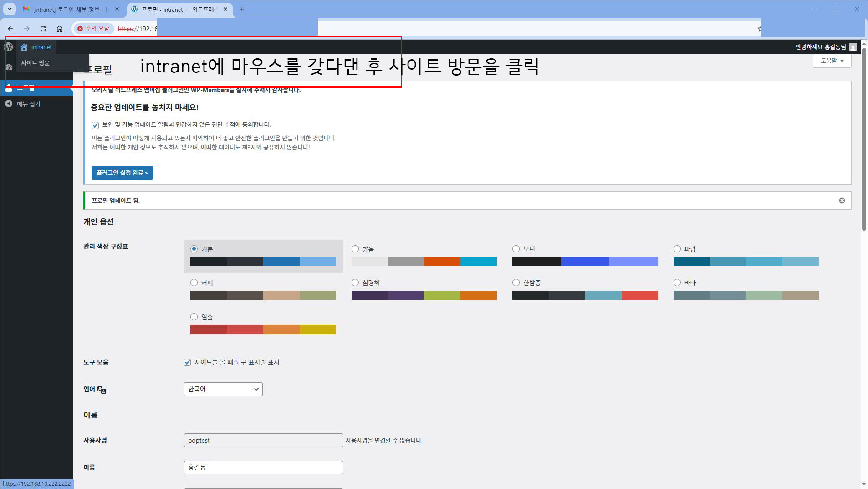Image resolution: width=868 pixels, height=489 pixels.
Task: Open the 한국어 language dropdown
Action: tap(223, 389)
